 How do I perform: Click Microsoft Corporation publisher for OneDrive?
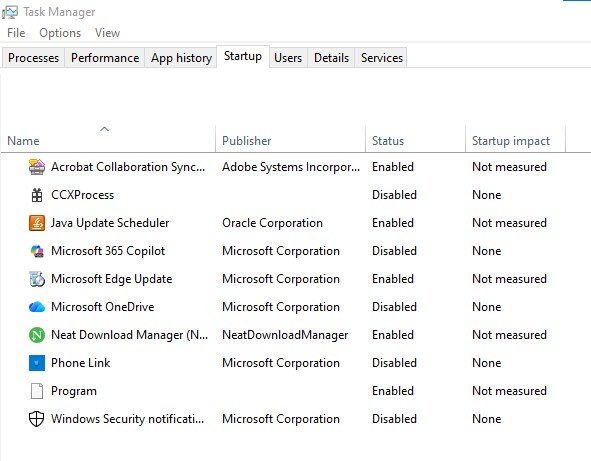tap(281, 307)
